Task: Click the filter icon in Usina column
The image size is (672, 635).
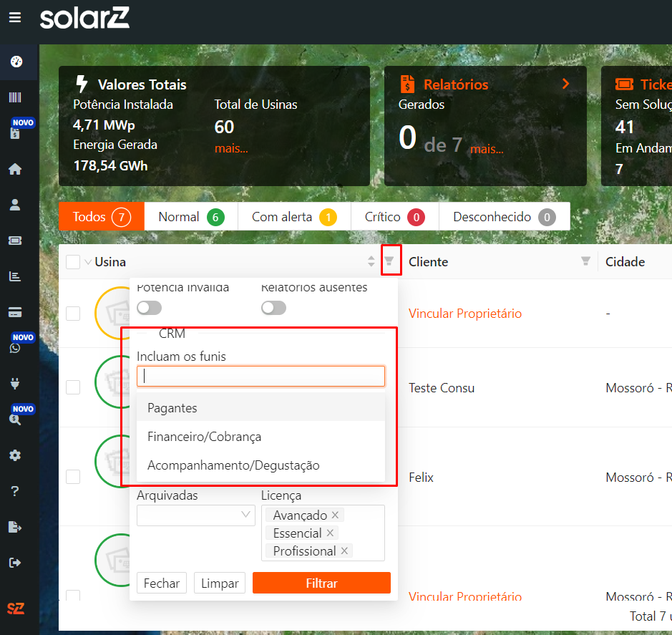Action: tap(389, 261)
